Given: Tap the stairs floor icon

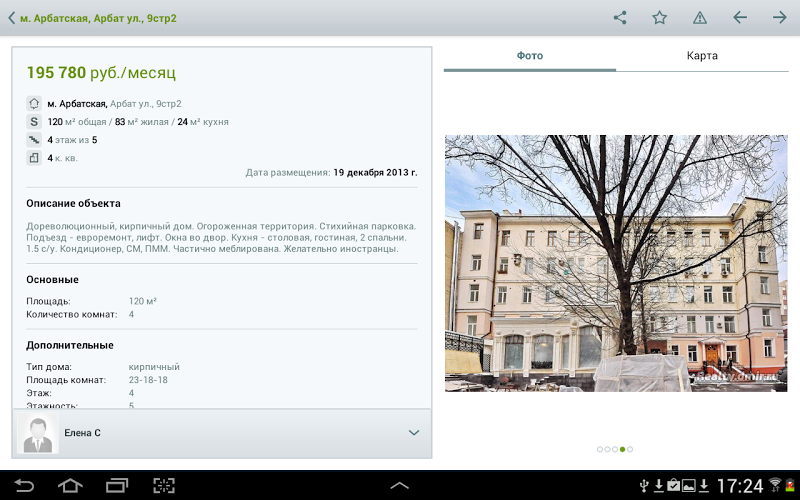Looking at the screenshot, I should tap(34, 140).
